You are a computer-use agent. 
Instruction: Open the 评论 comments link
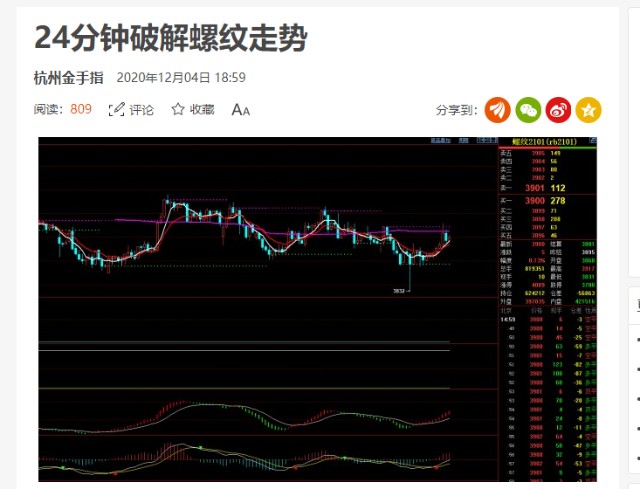point(142,109)
